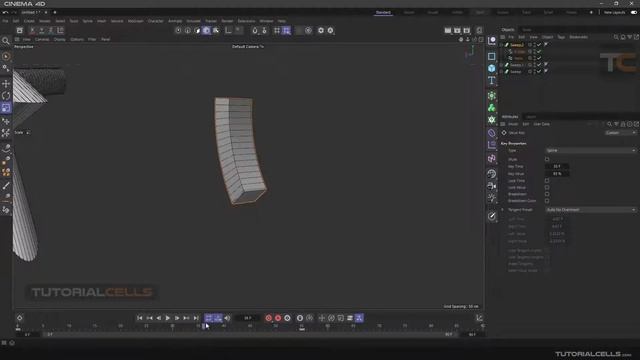The width and height of the screenshot is (640, 360).
Task: Toggle the Breakdown Color checkbox
Action: click(x=547, y=201)
